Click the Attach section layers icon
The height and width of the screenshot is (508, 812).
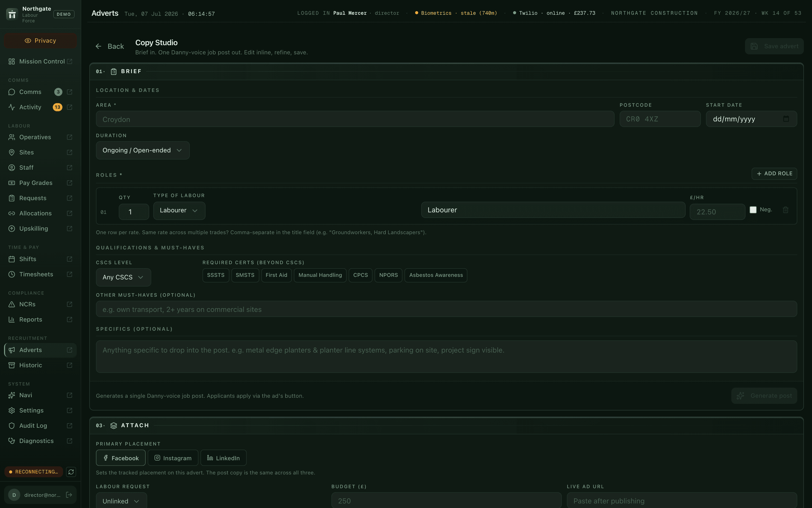point(114,426)
